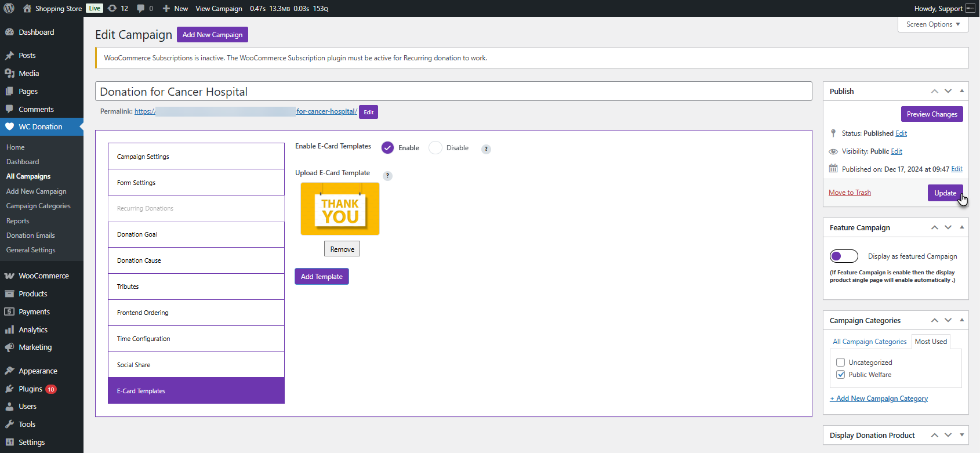Check the Uncategorized category checkbox
This screenshot has width=980, height=453.
click(840, 363)
